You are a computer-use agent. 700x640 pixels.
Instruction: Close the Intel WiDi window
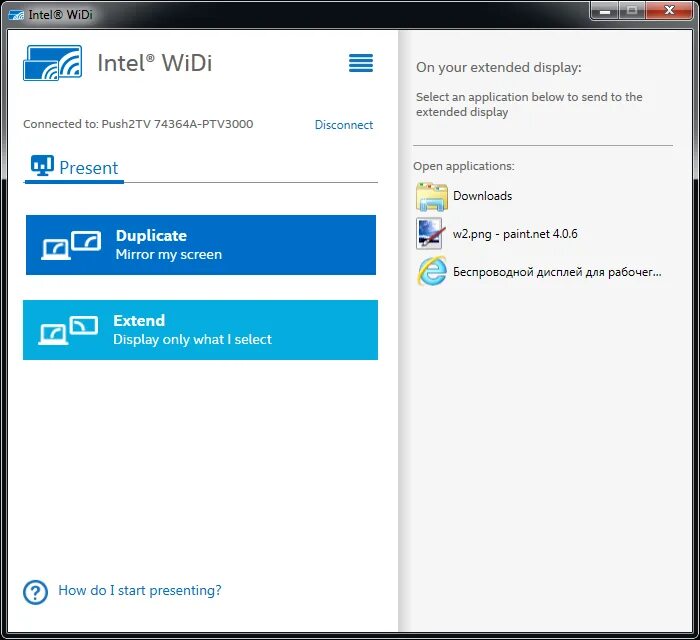[668, 11]
